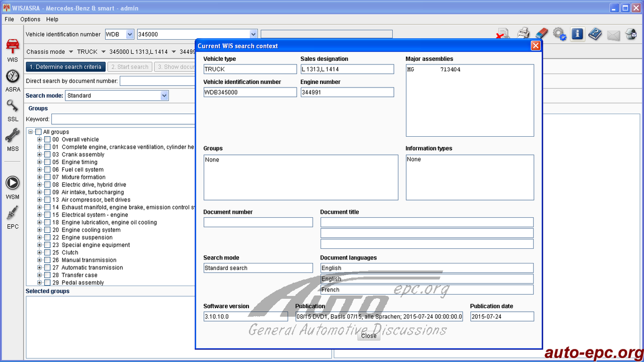The image size is (644, 362).
Task: Open the SSL key module
Action: (x=13, y=110)
